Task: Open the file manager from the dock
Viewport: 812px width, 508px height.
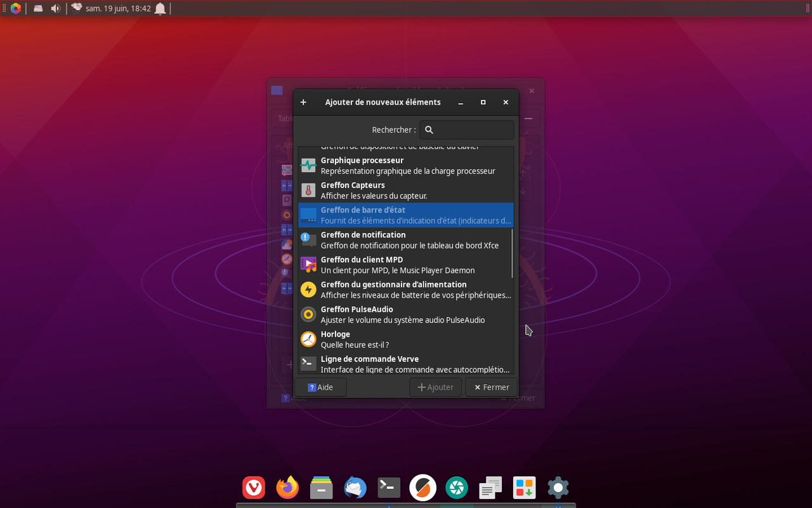Action: point(322,488)
